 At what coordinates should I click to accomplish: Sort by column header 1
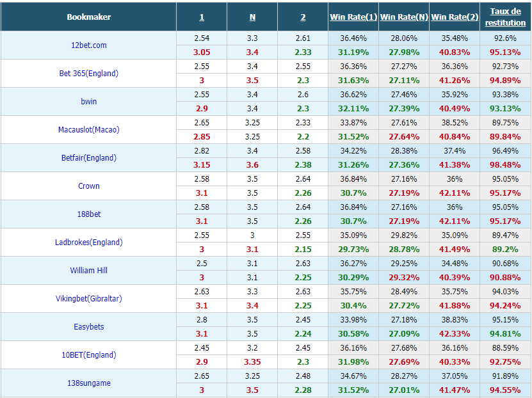click(x=202, y=17)
